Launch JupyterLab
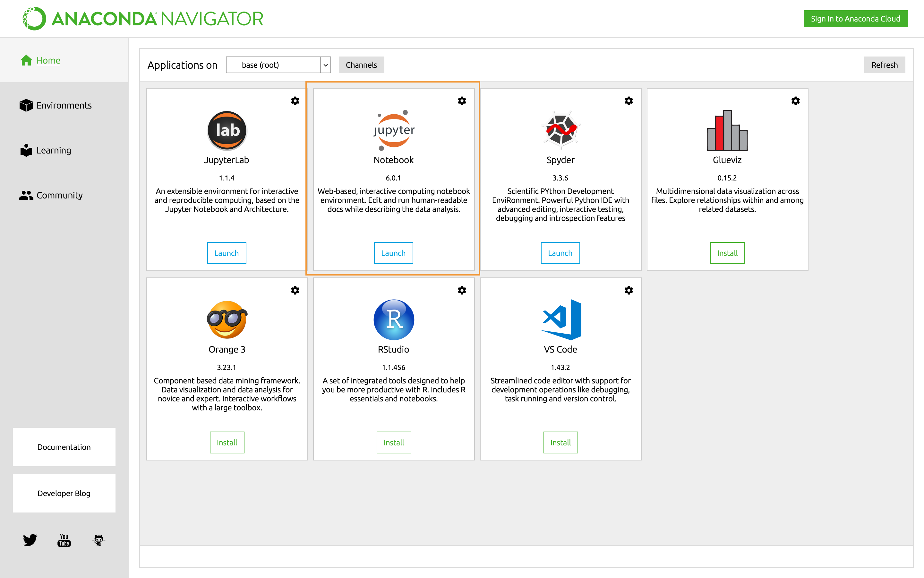 227,253
